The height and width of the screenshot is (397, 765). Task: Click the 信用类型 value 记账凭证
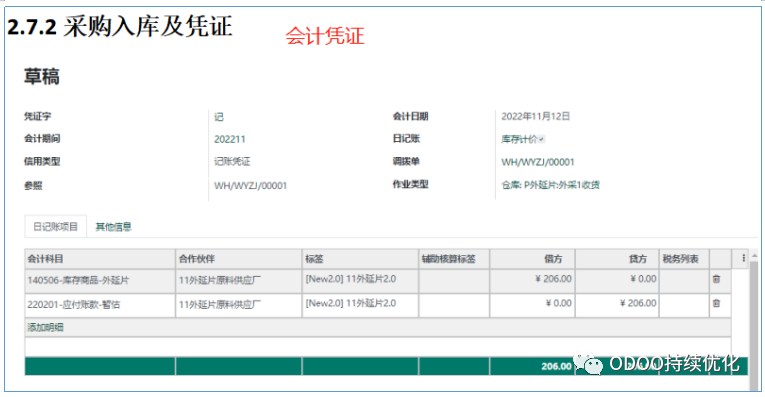coord(232,162)
